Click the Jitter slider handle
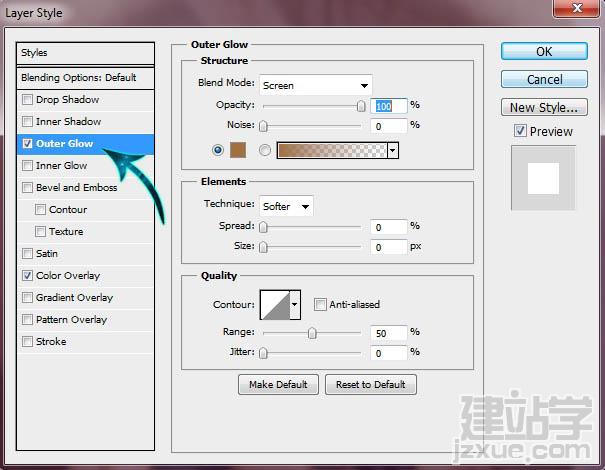The image size is (605, 470). click(x=263, y=353)
